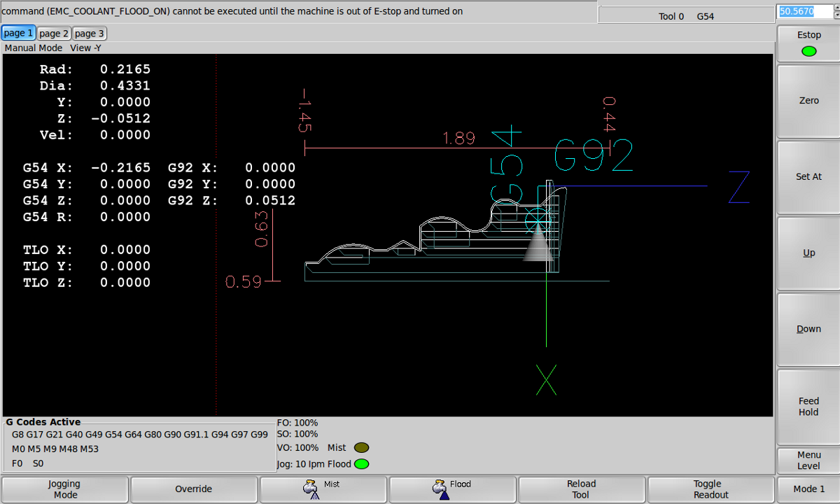Image resolution: width=840 pixels, height=504 pixels.
Task: Open Jogging Mode
Action: pos(64,489)
